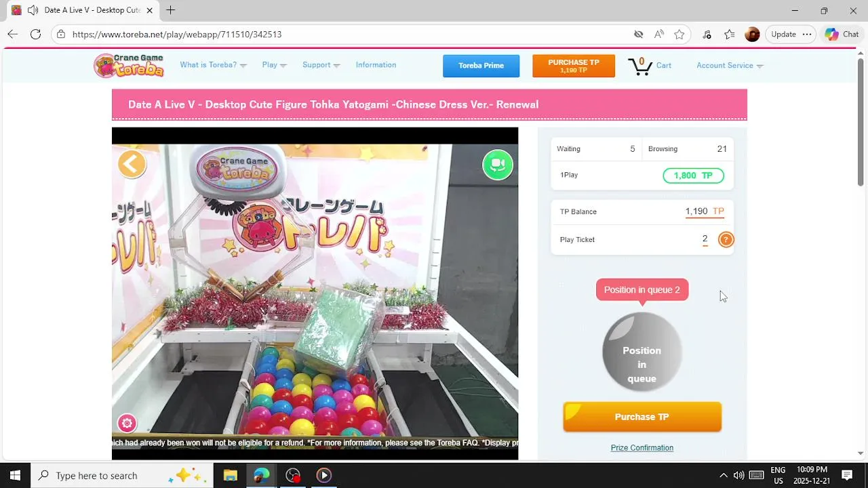Click the Browsing count 21
Screen dimensions: 868x488
click(722, 149)
